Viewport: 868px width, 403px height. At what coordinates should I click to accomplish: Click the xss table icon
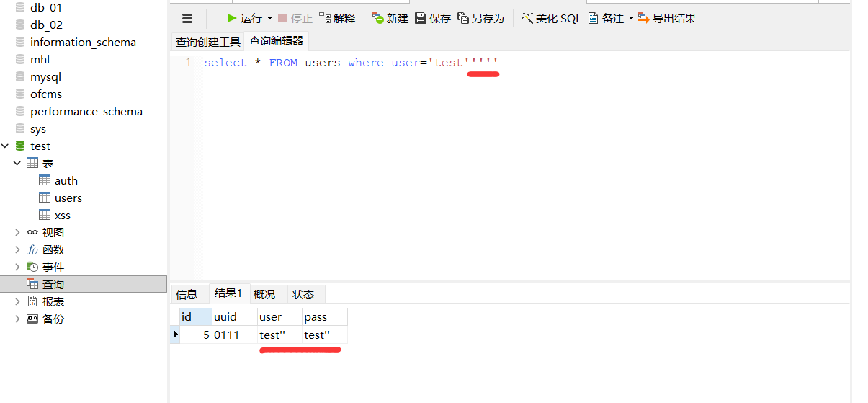coord(45,215)
